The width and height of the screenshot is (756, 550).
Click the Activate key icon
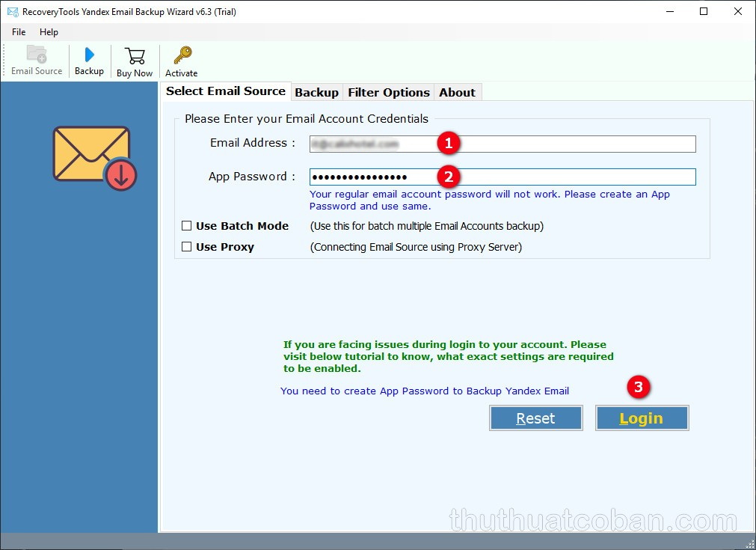(182, 56)
